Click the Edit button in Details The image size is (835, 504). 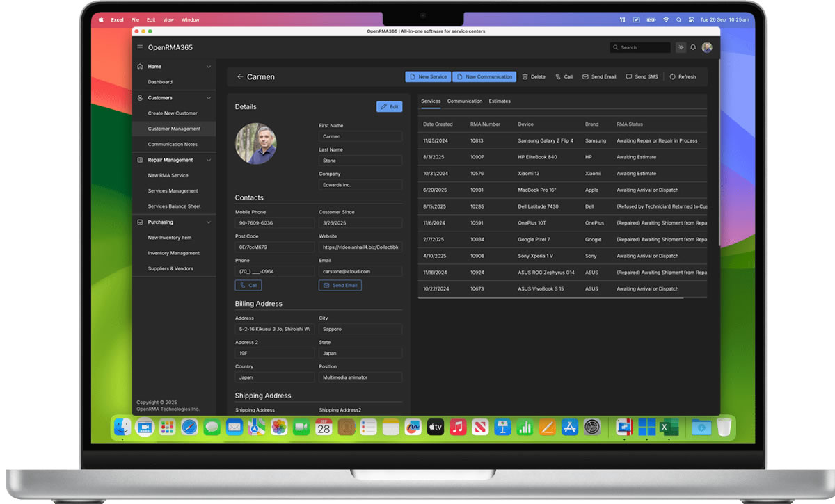[x=389, y=107]
